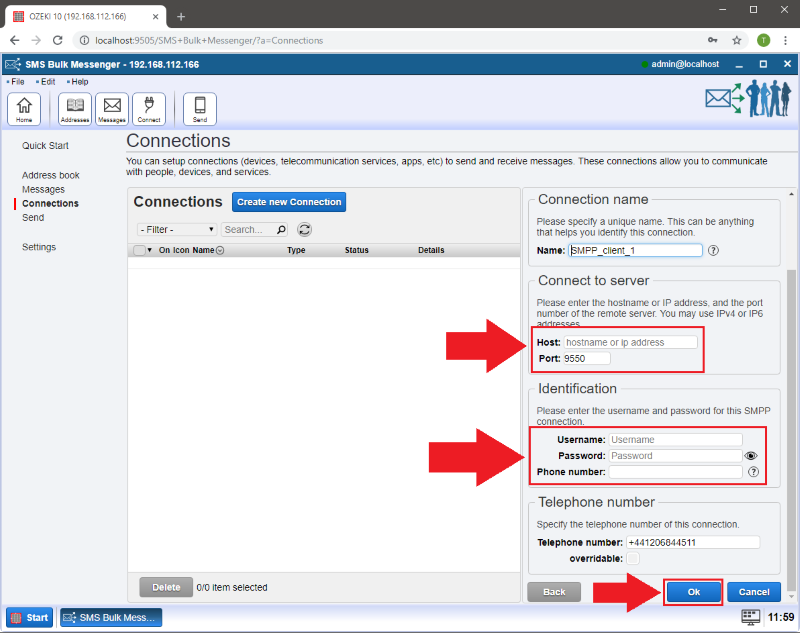Tick the select-all checkbox in list header
Viewport: 800px width, 633px height.
pyautogui.click(x=139, y=251)
